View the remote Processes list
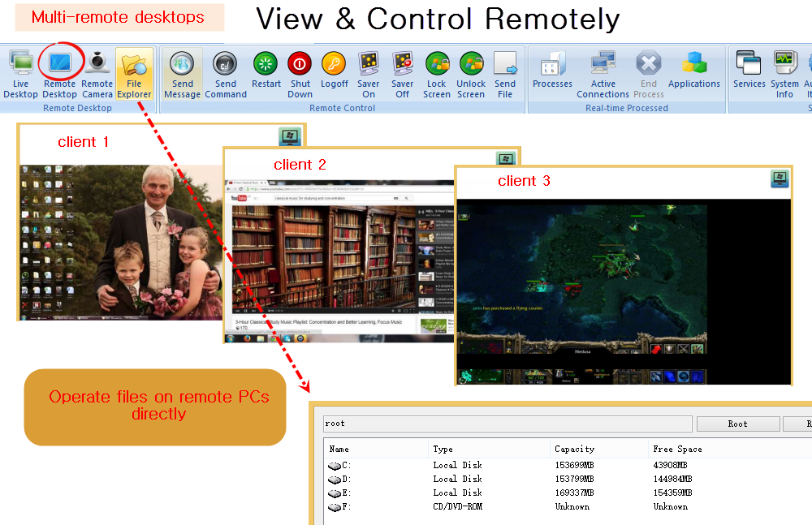The height and width of the screenshot is (525, 812). tap(552, 71)
